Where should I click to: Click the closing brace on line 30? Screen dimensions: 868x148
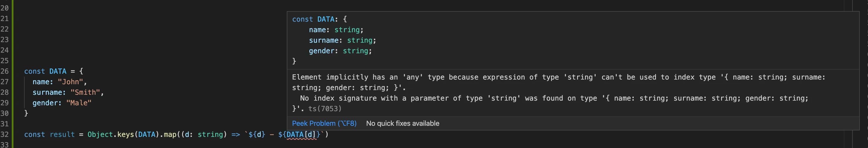point(26,113)
